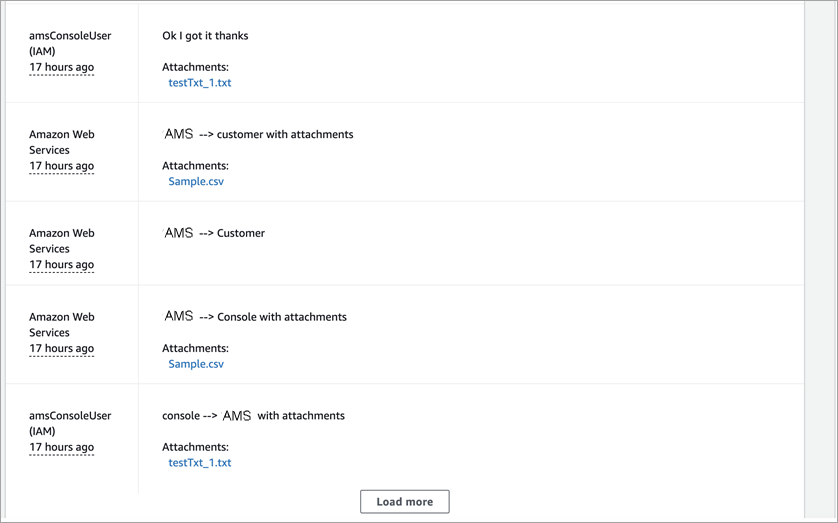The image size is (838, 523).
Task: Click the AMS logo in "Console with attachments" message
Action: [x=178, y=316]
